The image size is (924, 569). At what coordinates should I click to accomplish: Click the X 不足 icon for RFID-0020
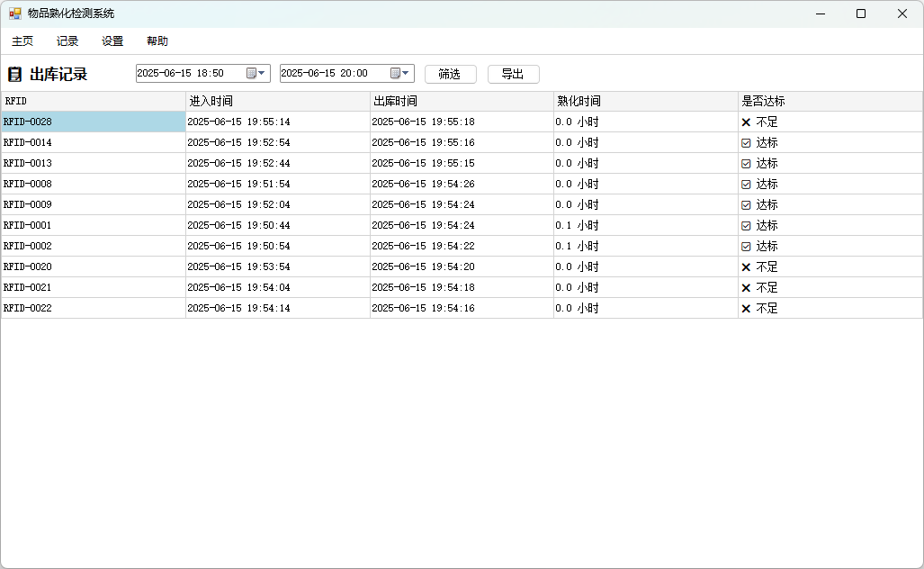point(746,267)
